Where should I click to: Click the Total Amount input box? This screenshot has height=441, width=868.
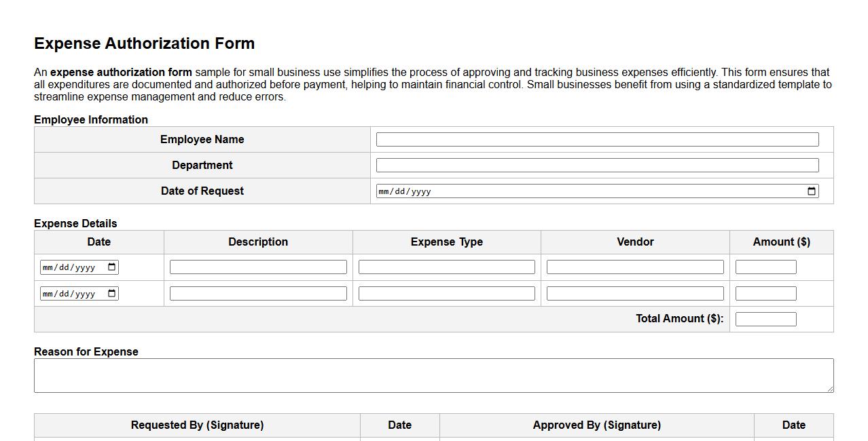(x=765, y=318)
